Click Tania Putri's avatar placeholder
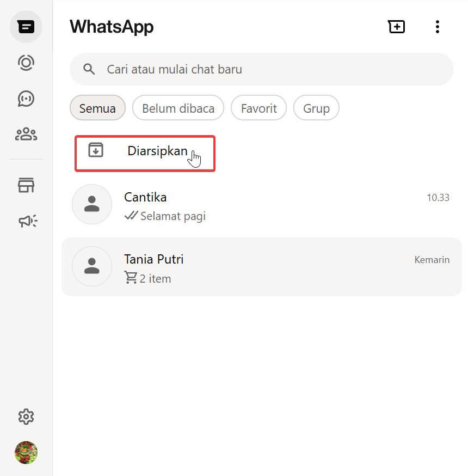Viewport: 468px width, 476px height. [91, 266]
